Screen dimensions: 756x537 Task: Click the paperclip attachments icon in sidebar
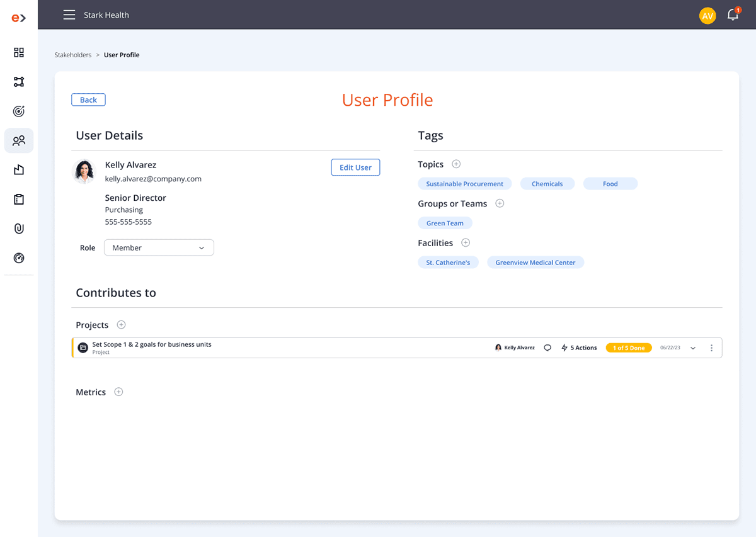(19, 229)
